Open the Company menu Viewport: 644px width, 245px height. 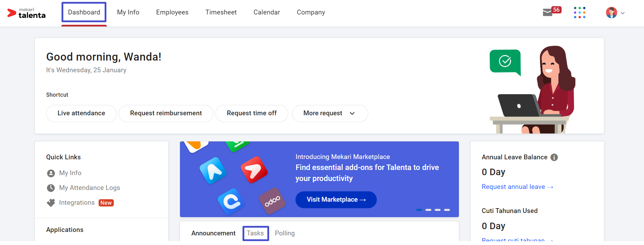point(311,12)
